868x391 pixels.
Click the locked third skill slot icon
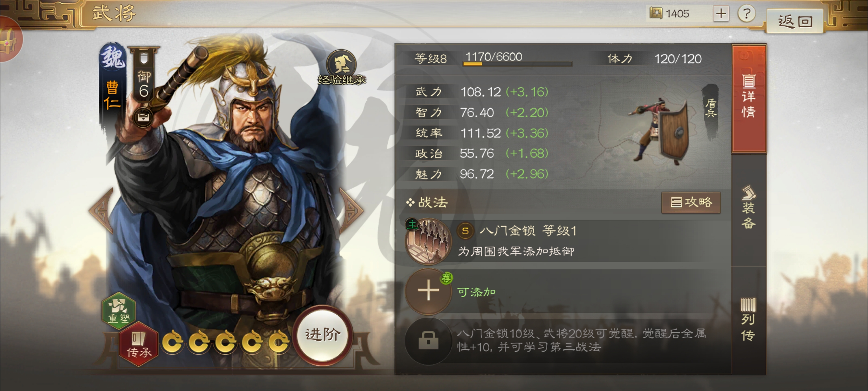[x=428, y=341]
